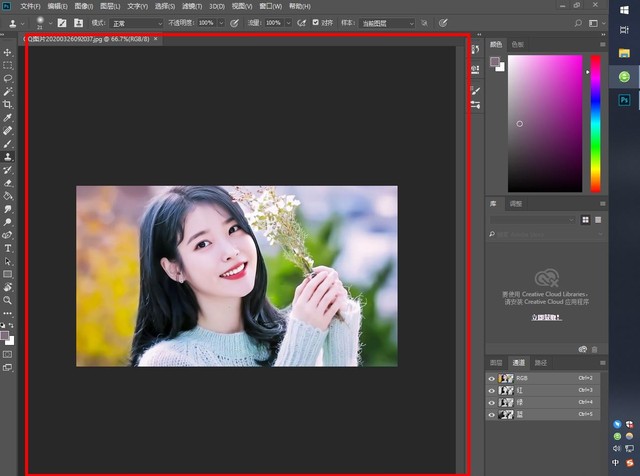The image size is (640, 476).
Task: Open the 样本 sample source dropdown
Action: (x=387, y=22)
